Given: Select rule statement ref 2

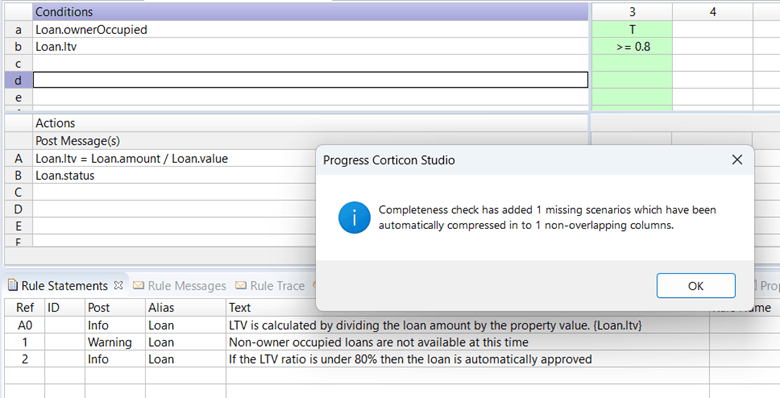Looking at the screenshot, I should tap(25, 359).
